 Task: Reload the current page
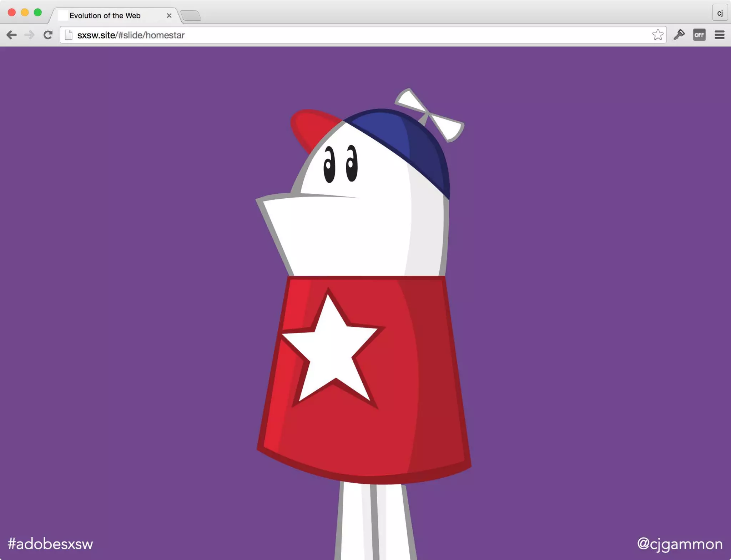48,35
